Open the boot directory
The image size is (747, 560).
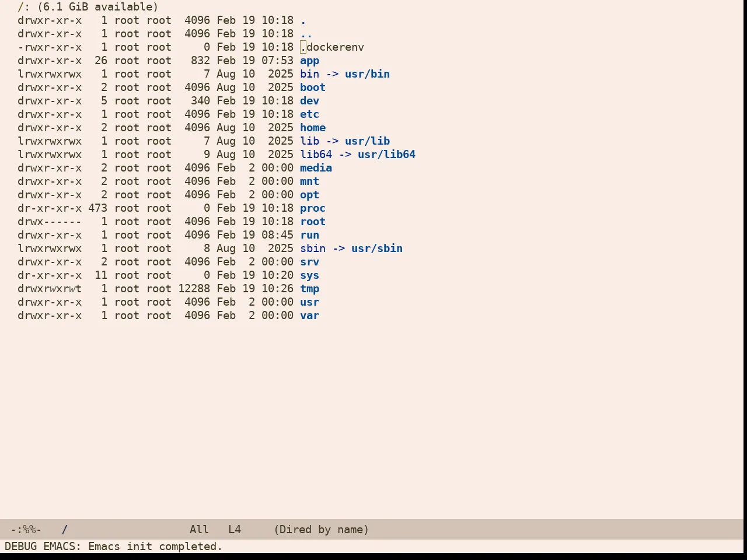pyautogui.click(x=313, y=87)
